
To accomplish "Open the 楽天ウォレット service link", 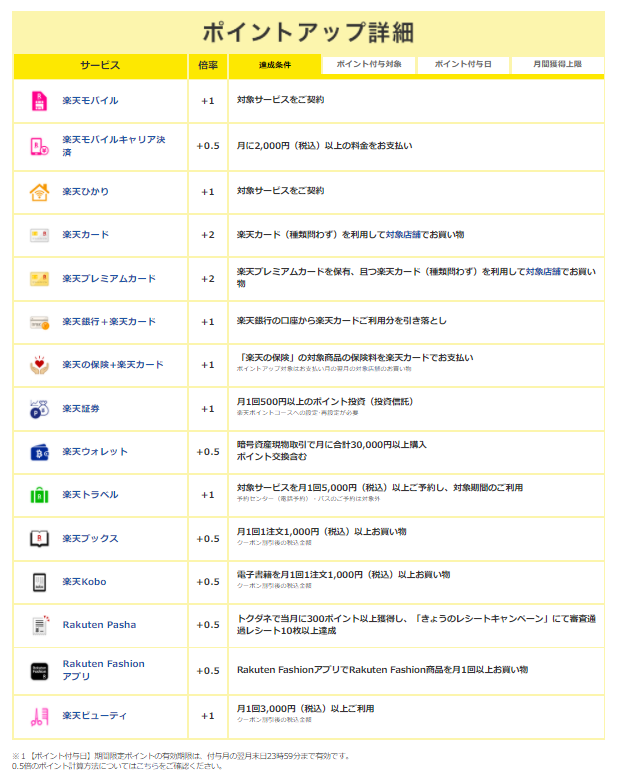I will (95, 452).
